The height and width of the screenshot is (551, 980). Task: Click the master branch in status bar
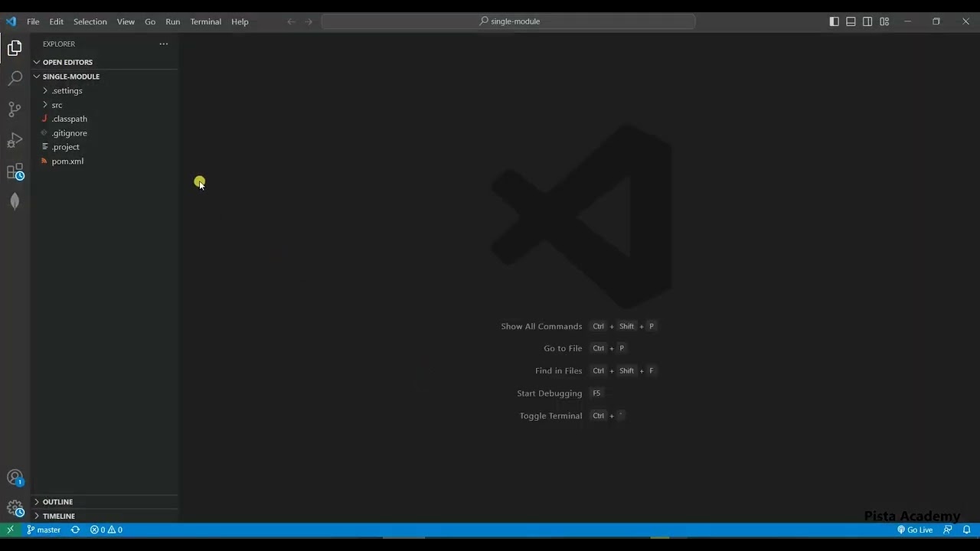pyautogui.click(x=44, y=530)
